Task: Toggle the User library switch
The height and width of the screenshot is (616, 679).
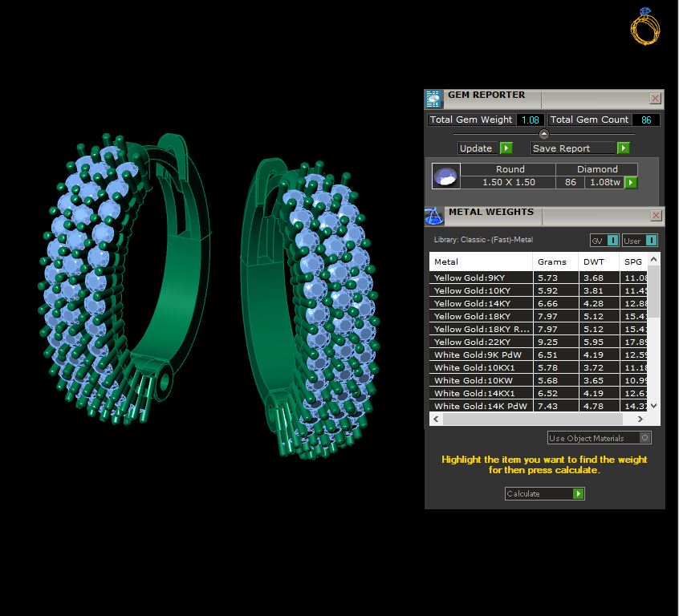Action: point(640,241)
